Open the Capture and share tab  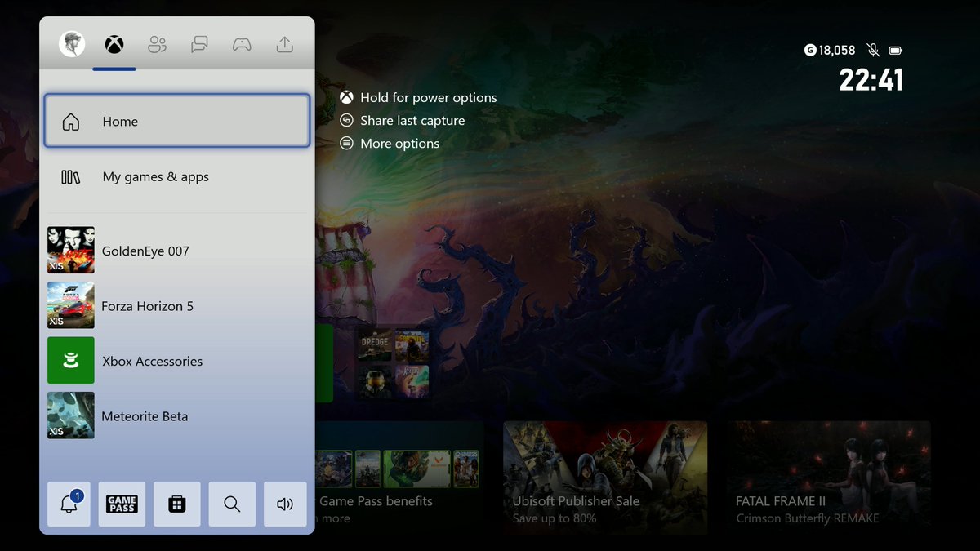(x=284, y=45)
